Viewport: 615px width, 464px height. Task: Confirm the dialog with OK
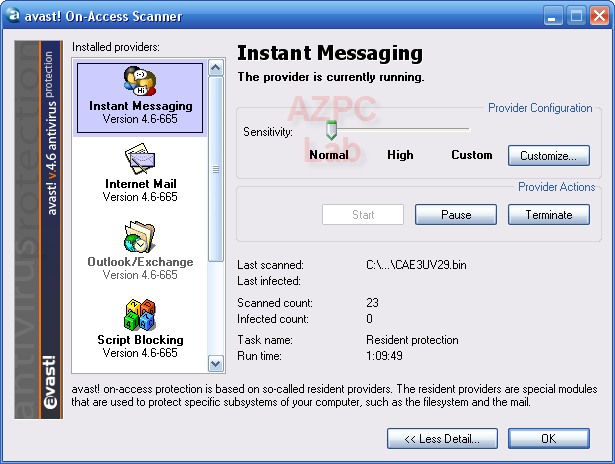pyautogui.click(x=548, y=439)
